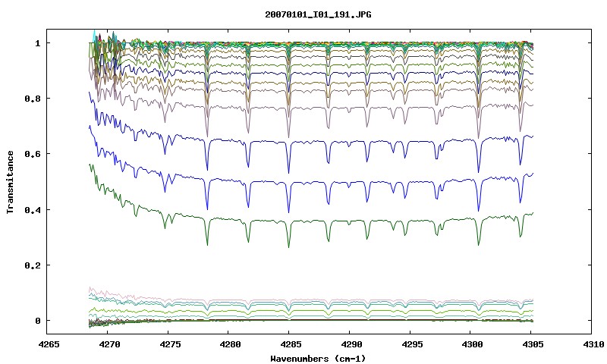Click the y-axis tick label 0.8
This screenshot has width=607, height=364.
(33, 99)
